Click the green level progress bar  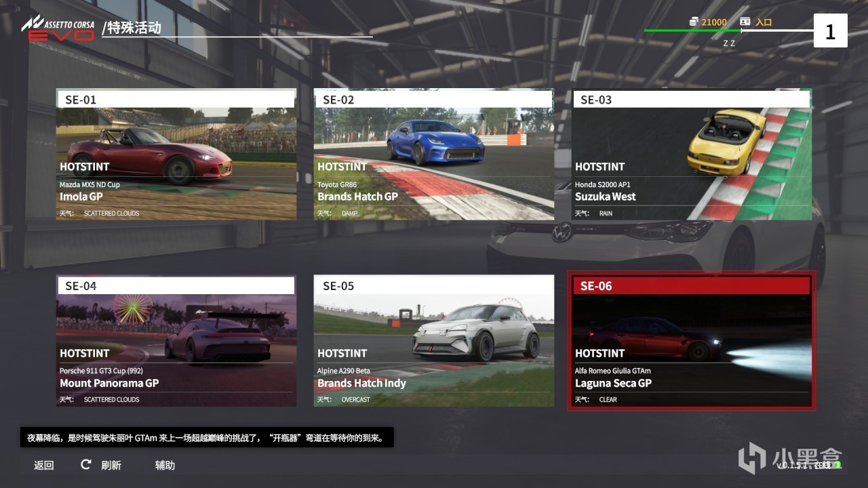(692, 30)
